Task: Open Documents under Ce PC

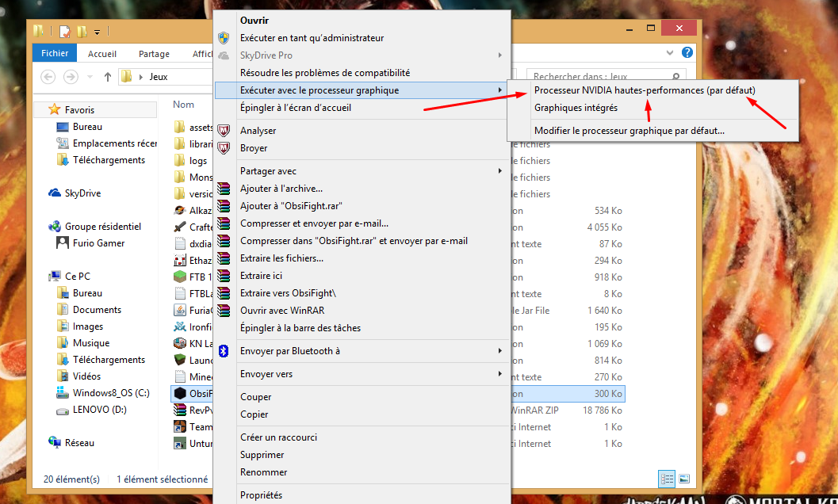Action: tap(97, 310)
